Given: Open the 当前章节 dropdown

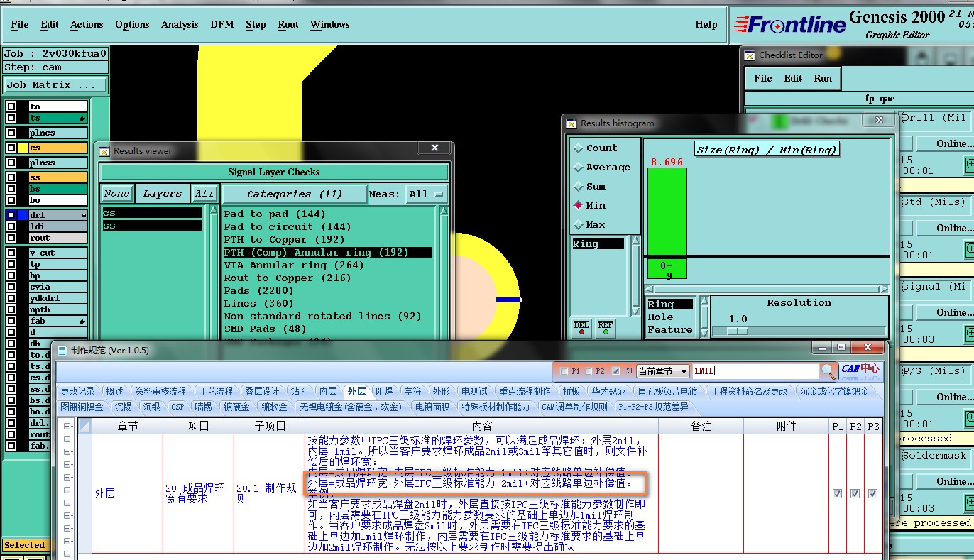Looking at the screenshot, I should click(x=663, y=371).
